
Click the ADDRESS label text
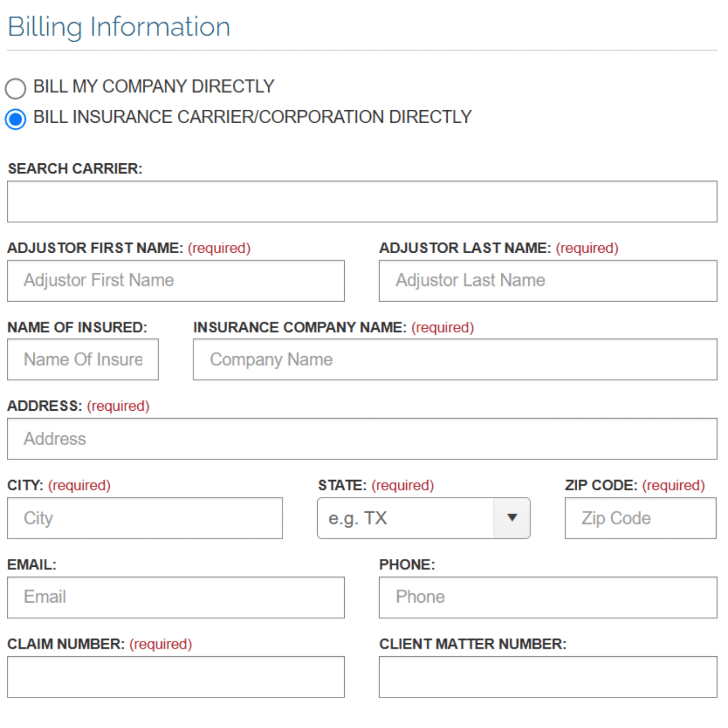click(45, 406)
